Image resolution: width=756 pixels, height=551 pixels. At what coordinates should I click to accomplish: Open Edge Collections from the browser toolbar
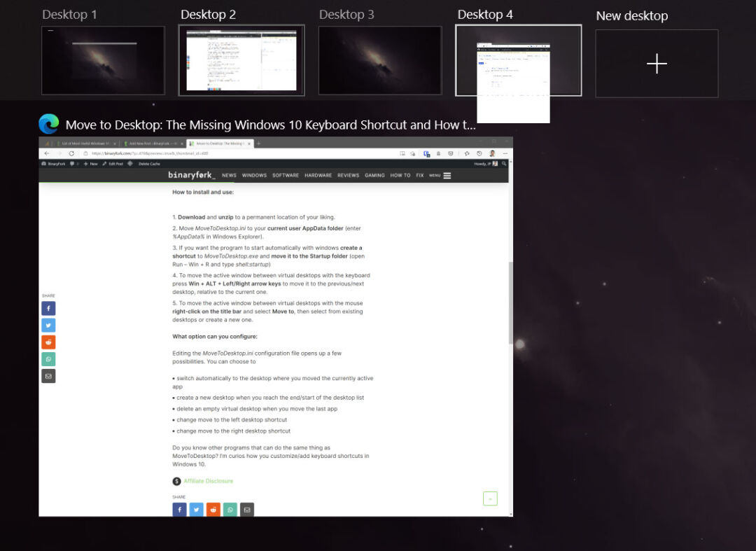coord(427,153)
